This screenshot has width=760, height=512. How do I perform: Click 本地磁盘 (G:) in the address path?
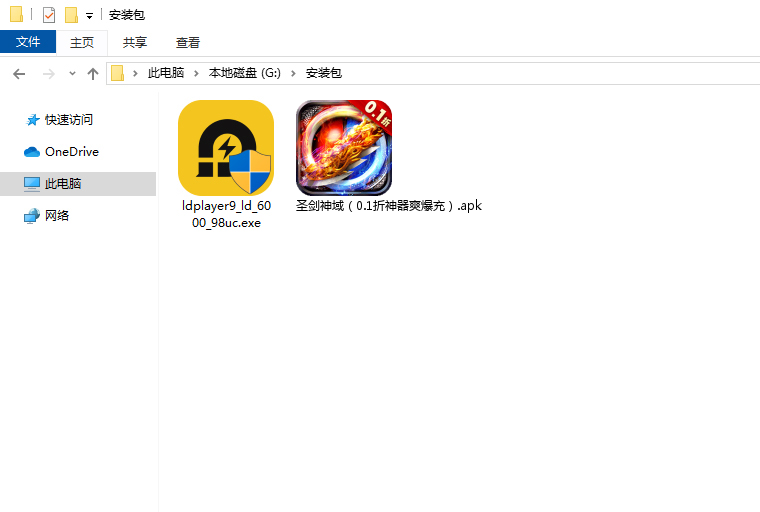(245, 74)
